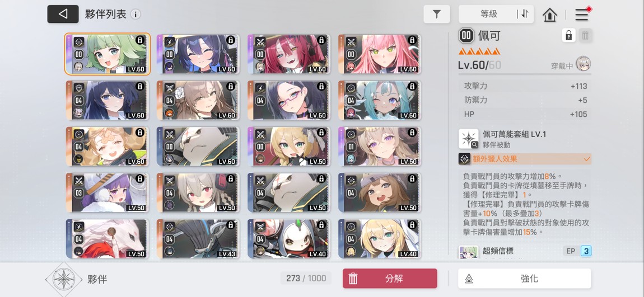
Task: Tap the 分解 dismantle button
Action: click(390, 279)
